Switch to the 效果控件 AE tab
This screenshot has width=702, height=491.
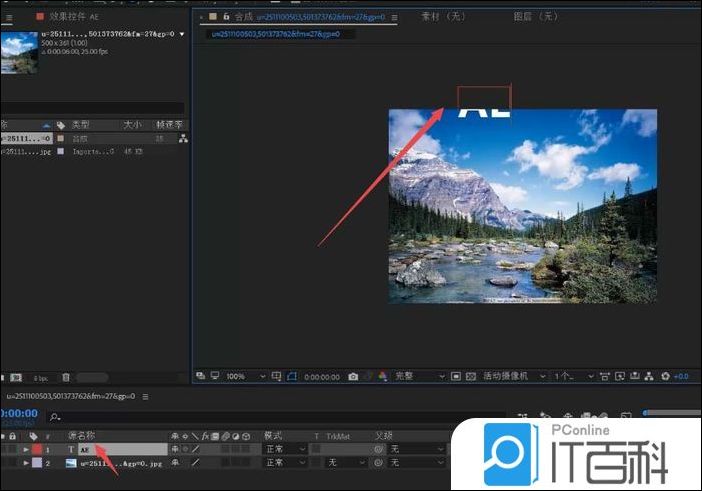[77, 17]
